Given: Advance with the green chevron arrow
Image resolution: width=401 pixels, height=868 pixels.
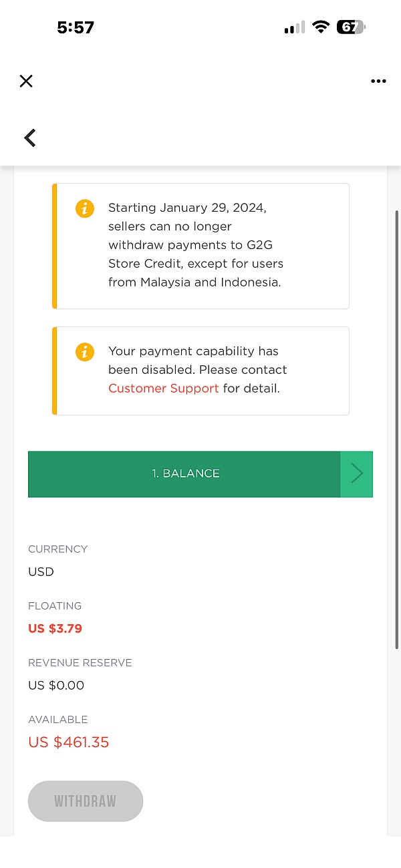Looking at the screenshot, I should click(357, 474).
